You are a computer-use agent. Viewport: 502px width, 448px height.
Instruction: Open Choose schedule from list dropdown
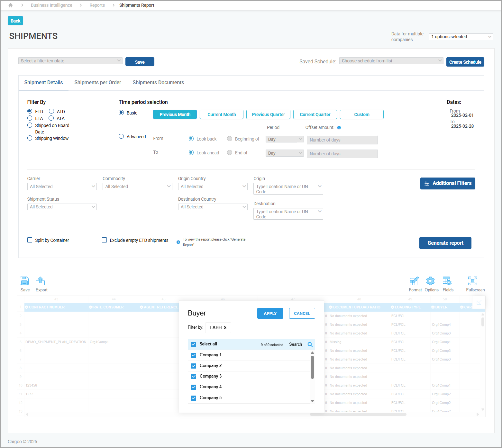tap(391, 61)
